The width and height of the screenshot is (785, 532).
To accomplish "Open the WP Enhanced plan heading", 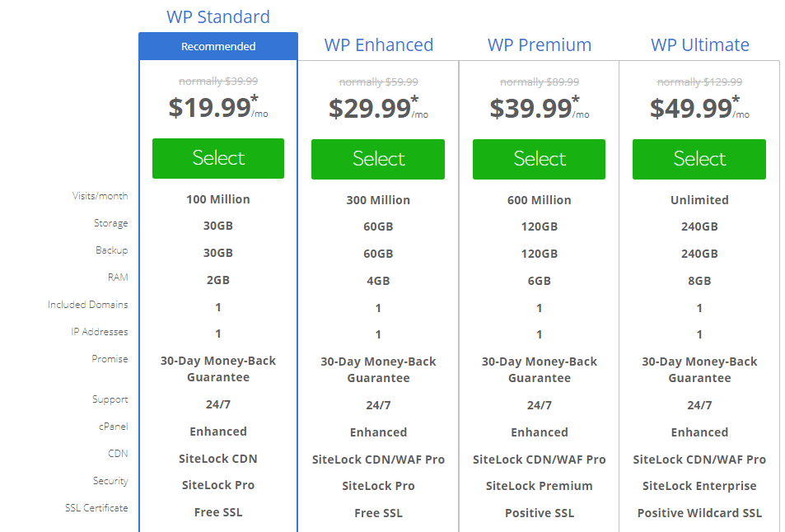I will (379, 44).
